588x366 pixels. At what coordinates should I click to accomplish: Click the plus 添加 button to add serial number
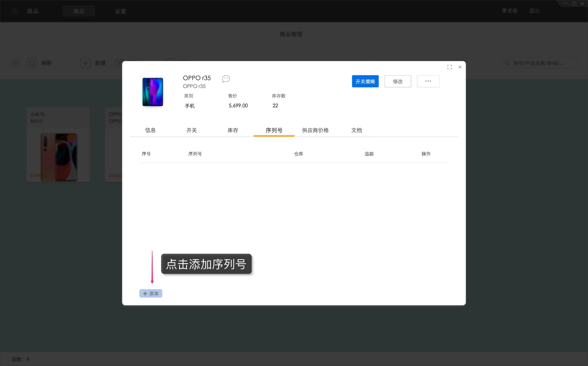151,293
